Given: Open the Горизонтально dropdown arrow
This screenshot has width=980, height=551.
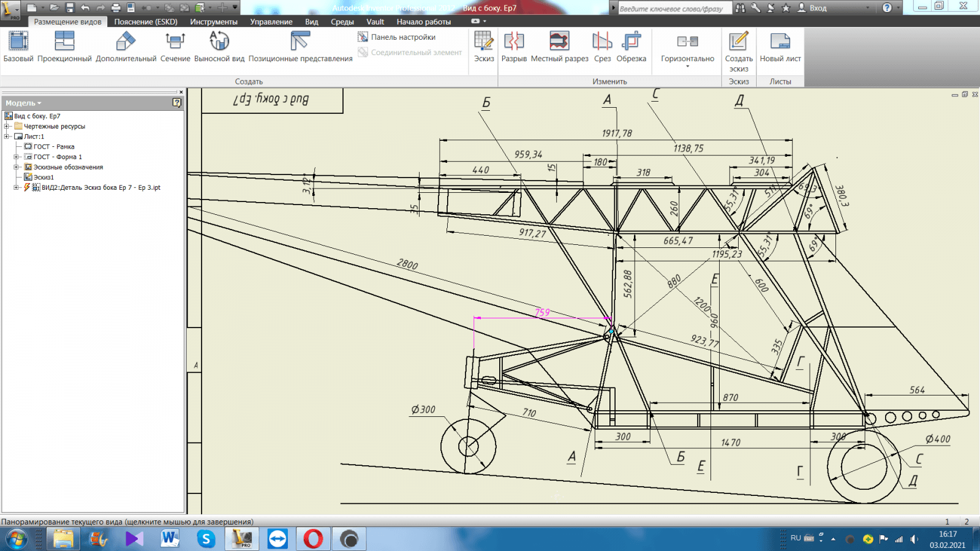Looking at the screenshot, I should 687,67.
